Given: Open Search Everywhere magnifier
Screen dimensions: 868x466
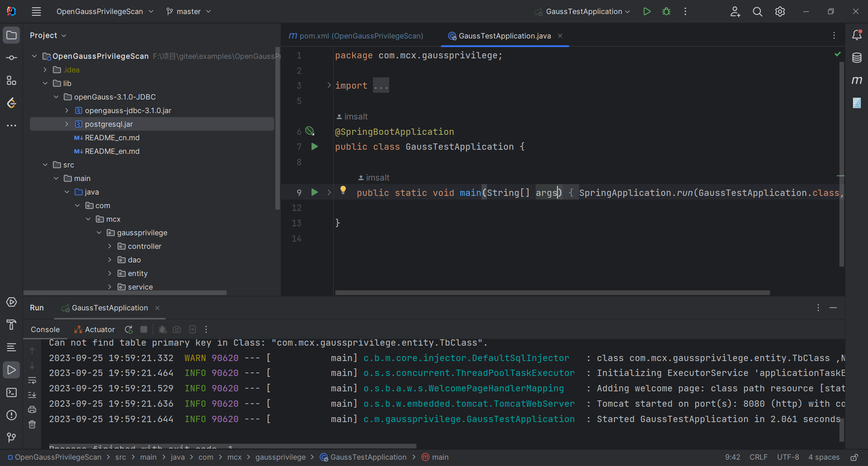Looking at the screenshot, I should (x=758, y=12).
